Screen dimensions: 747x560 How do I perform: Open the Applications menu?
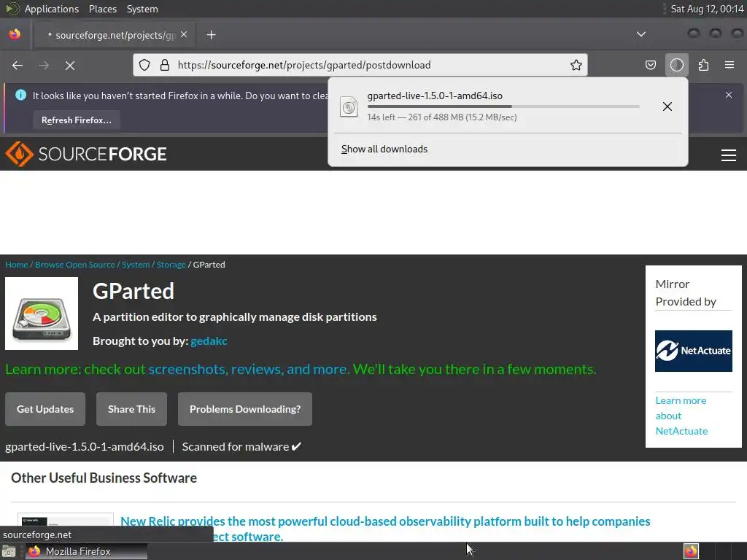pyautogui.click(x=52, y=9)
